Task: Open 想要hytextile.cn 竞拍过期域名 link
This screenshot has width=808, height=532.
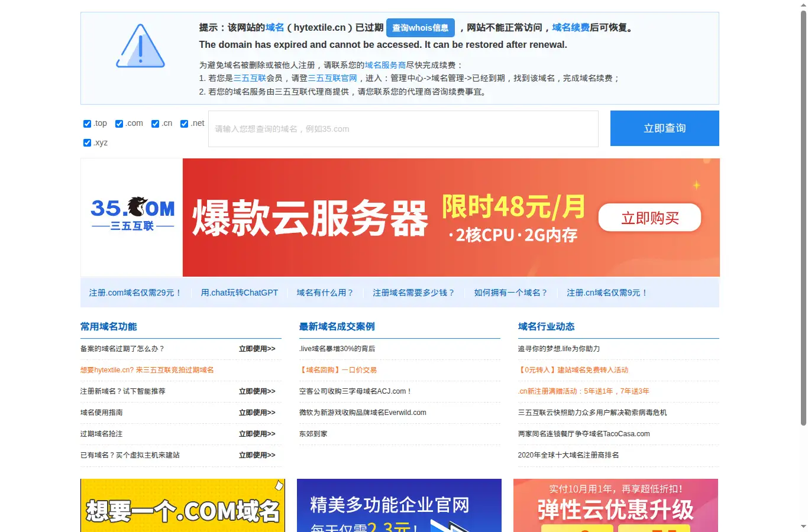Action: point(147,370)
